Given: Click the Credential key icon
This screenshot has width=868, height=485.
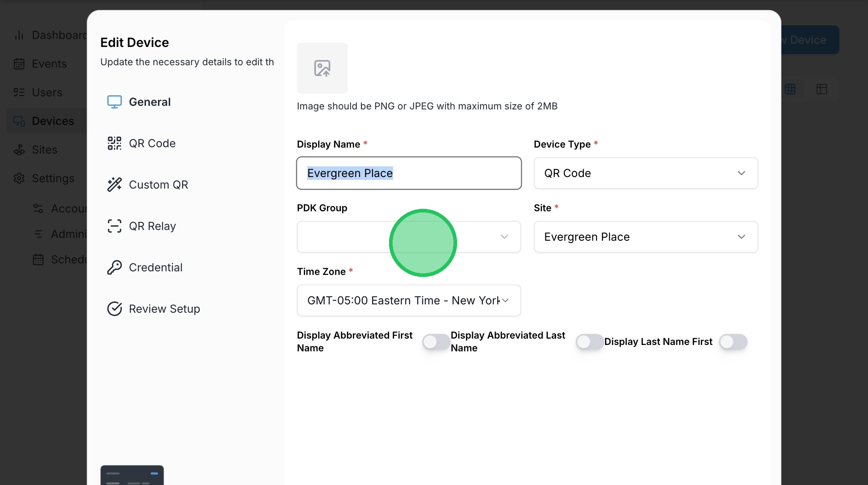Looking at the screenshot, I should pyautogui.click(x=114, y=267).
